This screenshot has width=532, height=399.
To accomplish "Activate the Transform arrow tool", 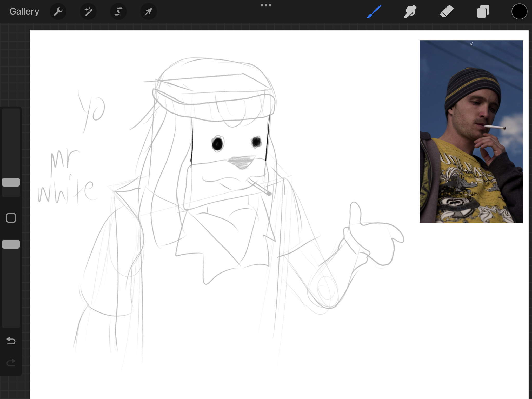I will [148, 11].
